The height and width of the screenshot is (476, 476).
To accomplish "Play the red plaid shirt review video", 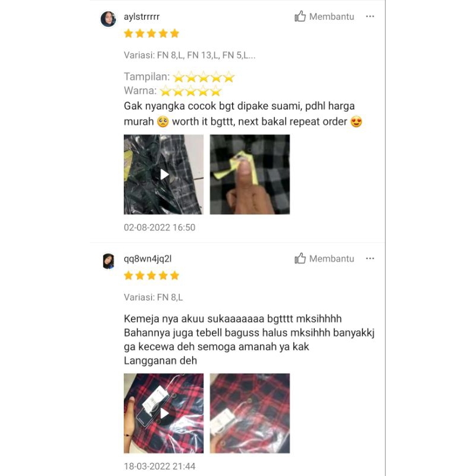I will (164, 413).
